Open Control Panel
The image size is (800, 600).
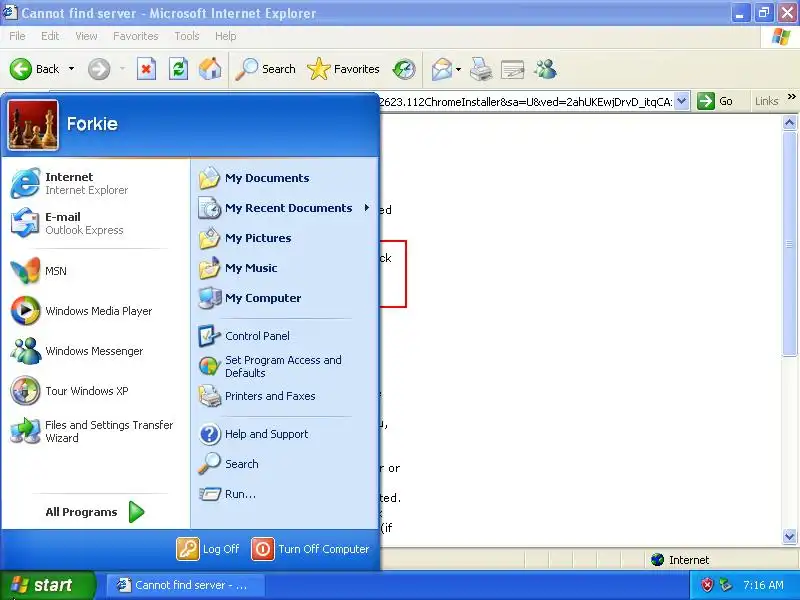click(285, 336)
